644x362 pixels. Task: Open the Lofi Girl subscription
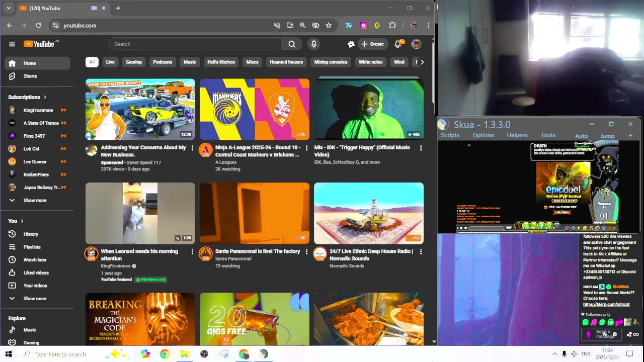coord(38,149)
